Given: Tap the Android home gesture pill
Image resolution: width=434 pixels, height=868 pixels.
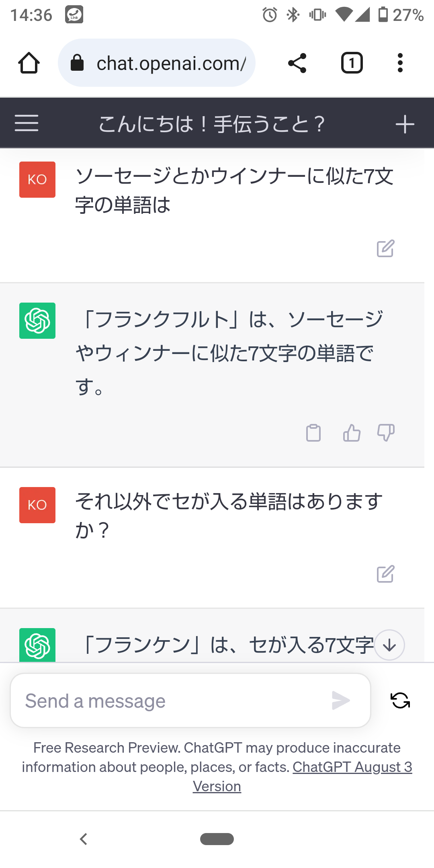Looking at the screenshot, I should (x=217, y=839).
